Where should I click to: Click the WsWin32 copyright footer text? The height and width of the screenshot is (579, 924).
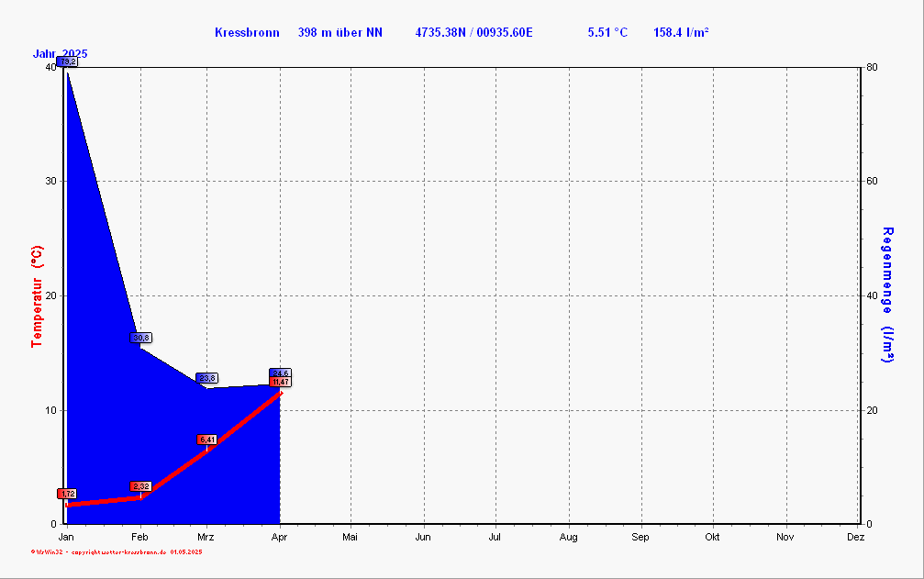coord(117,551)
